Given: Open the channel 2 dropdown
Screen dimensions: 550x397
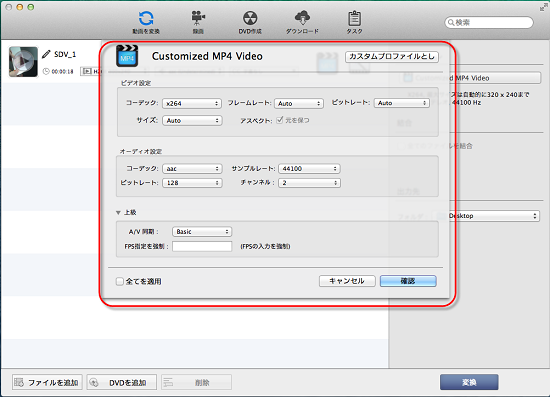Looking at the screenshot, I should [309, 183].
